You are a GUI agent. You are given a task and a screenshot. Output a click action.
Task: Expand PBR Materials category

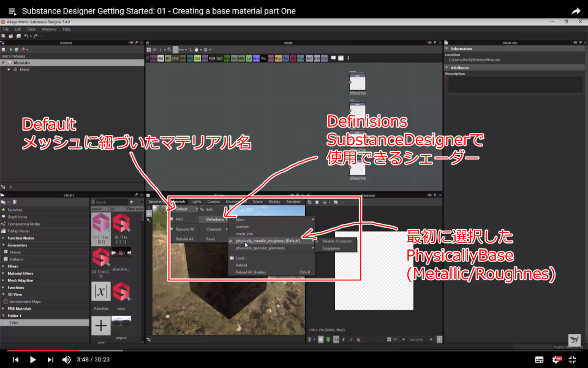(x=4, y=309)
